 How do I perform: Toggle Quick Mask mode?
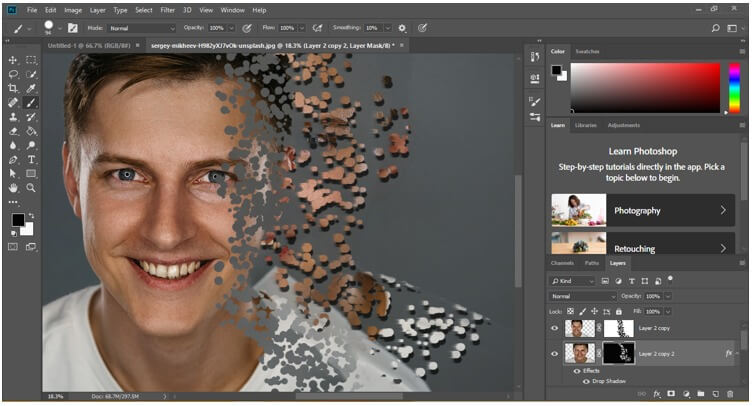tap(13, 247)
